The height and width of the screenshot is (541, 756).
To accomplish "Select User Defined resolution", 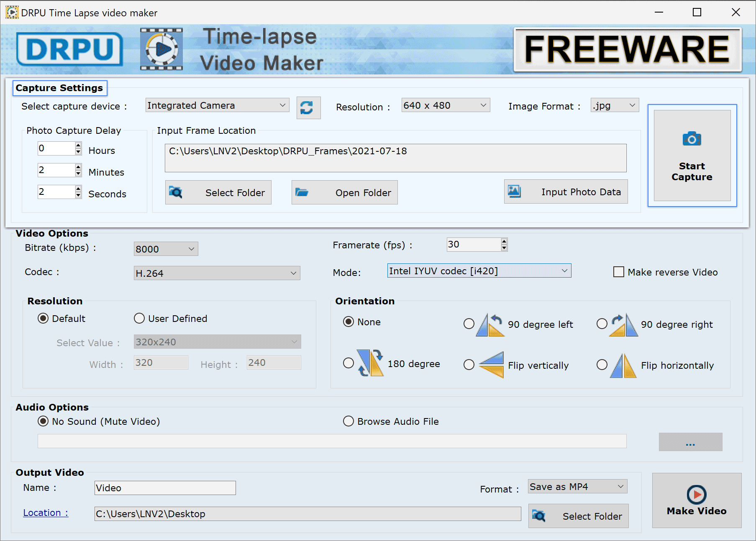I will tap(139, 318).
